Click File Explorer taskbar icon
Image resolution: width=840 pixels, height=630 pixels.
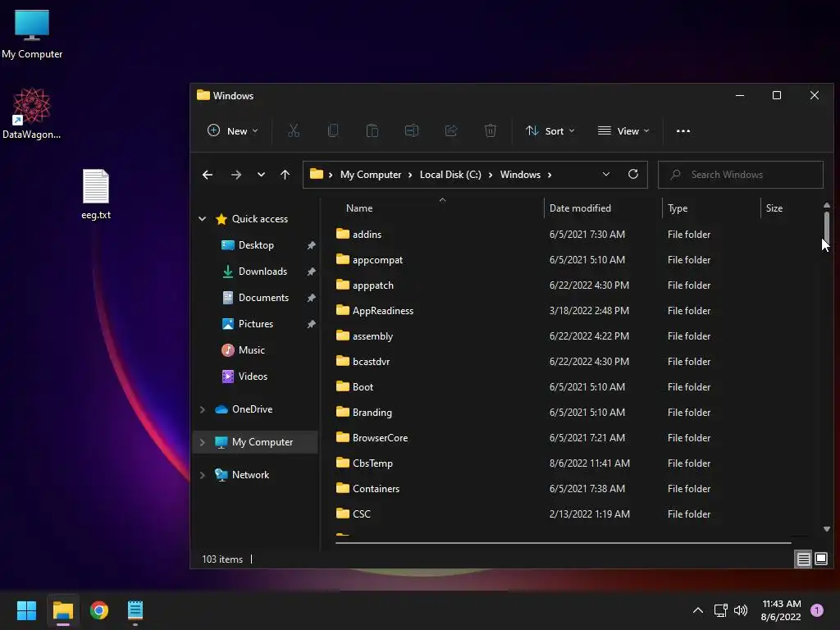(62, 610)
